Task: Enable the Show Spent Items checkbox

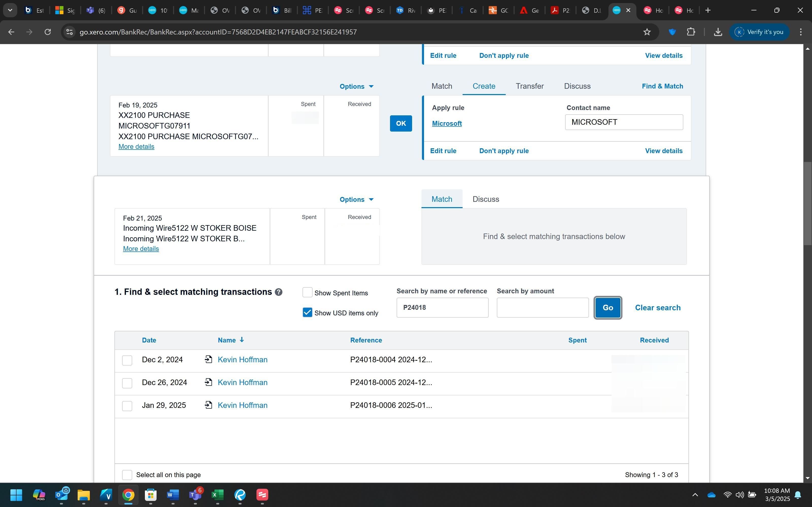Action: pos(307,292)
